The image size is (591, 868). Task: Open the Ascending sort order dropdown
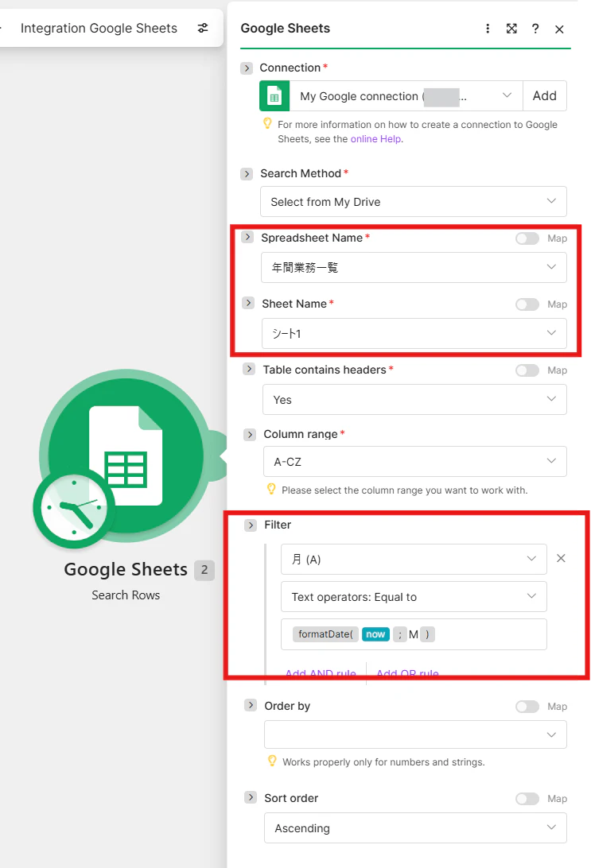(x=415, y=828)
